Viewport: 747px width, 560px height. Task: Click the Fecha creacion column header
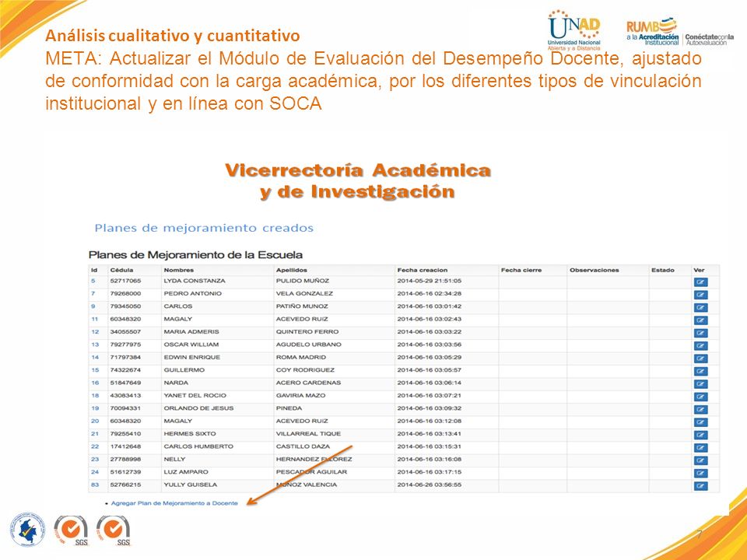[422, 270]
